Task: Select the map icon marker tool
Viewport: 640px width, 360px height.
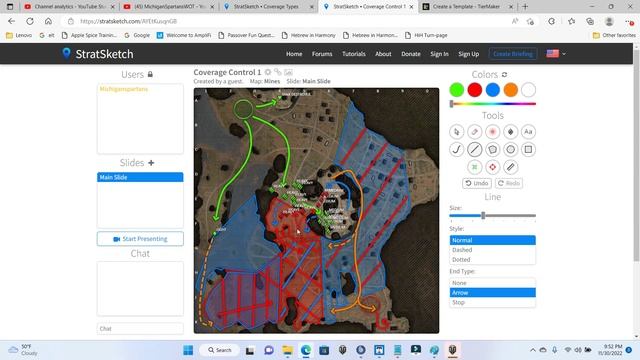Action: (x=510, y=132)
